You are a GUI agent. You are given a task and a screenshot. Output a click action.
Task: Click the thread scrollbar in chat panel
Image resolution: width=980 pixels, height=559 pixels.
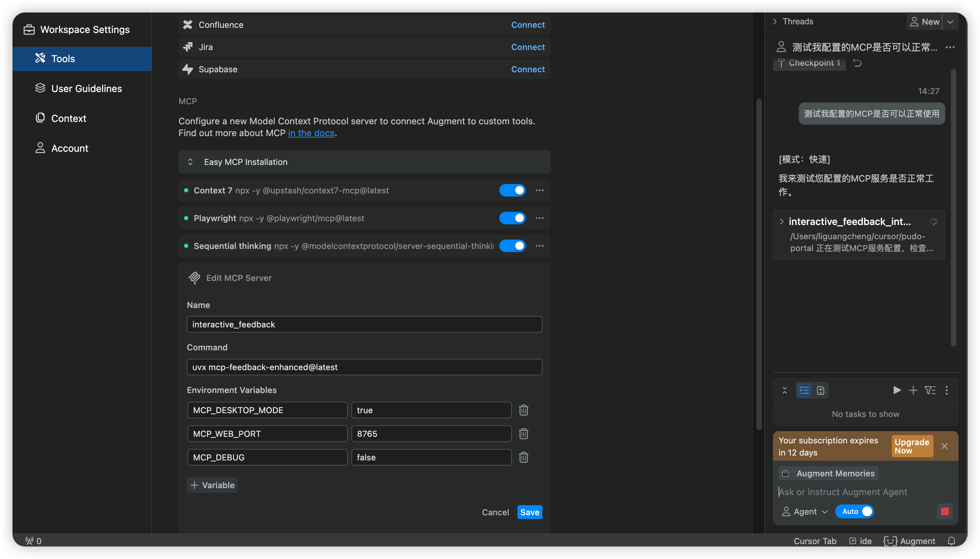(x=953, y=207)
